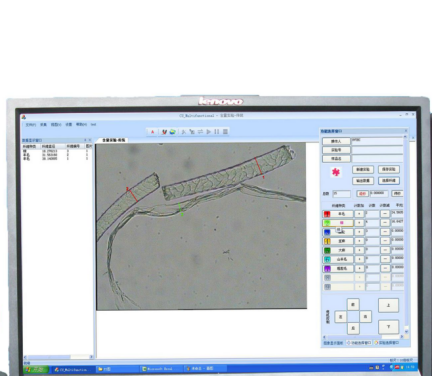Open the 设置 menu
Screen dimensions: 432x376
[x=69, y=124]
